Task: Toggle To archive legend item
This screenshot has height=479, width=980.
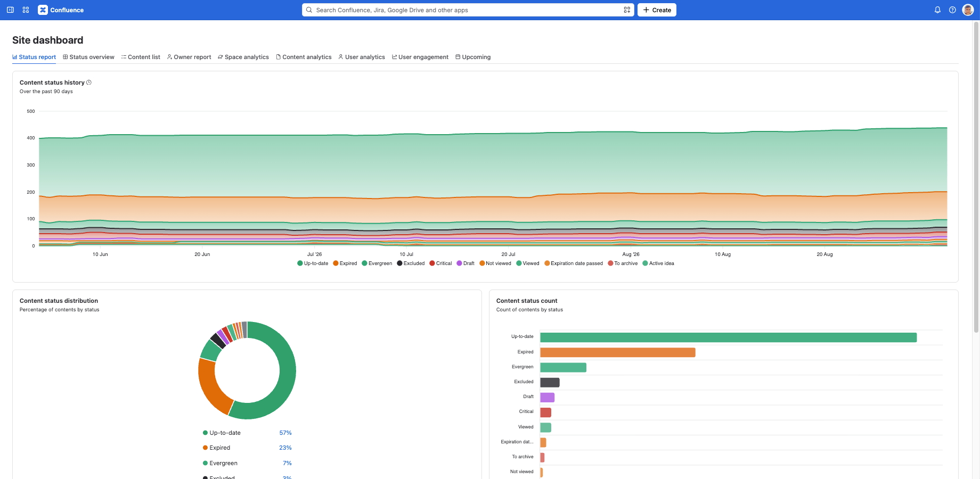Action: (623, 263)
